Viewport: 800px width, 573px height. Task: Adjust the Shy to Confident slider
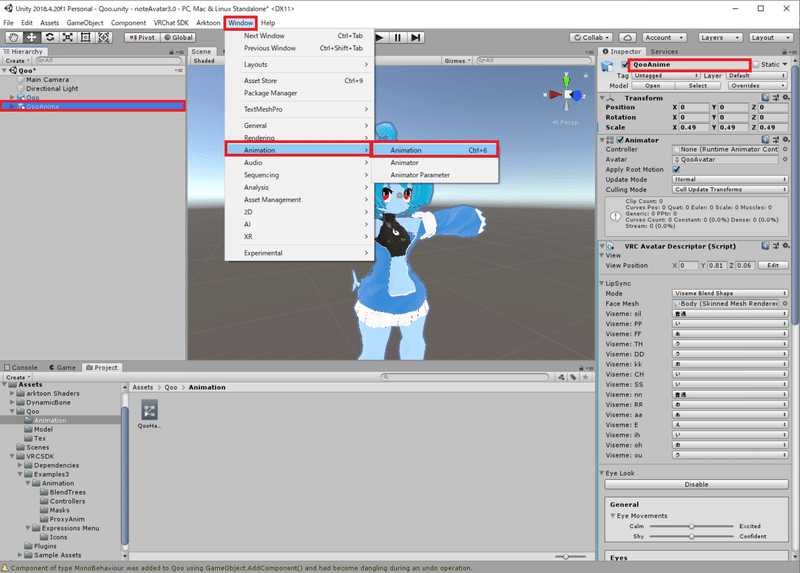click(x=692, y=536)
